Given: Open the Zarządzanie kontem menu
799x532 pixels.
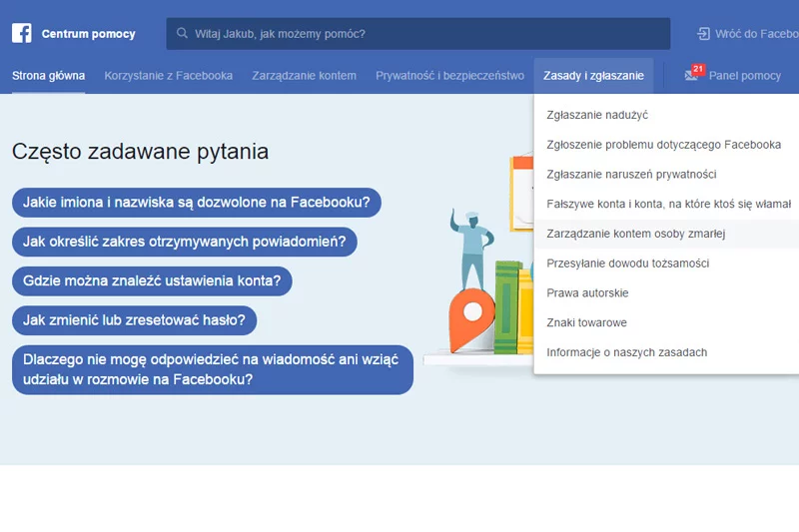Looking at the screenshot, I should coord(304,76).
